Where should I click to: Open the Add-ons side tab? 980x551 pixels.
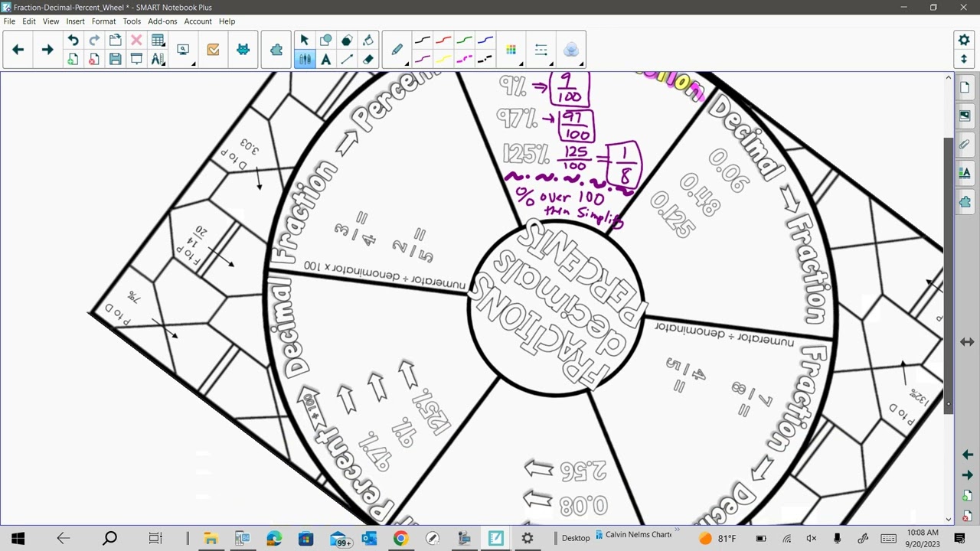coord(965,202)
